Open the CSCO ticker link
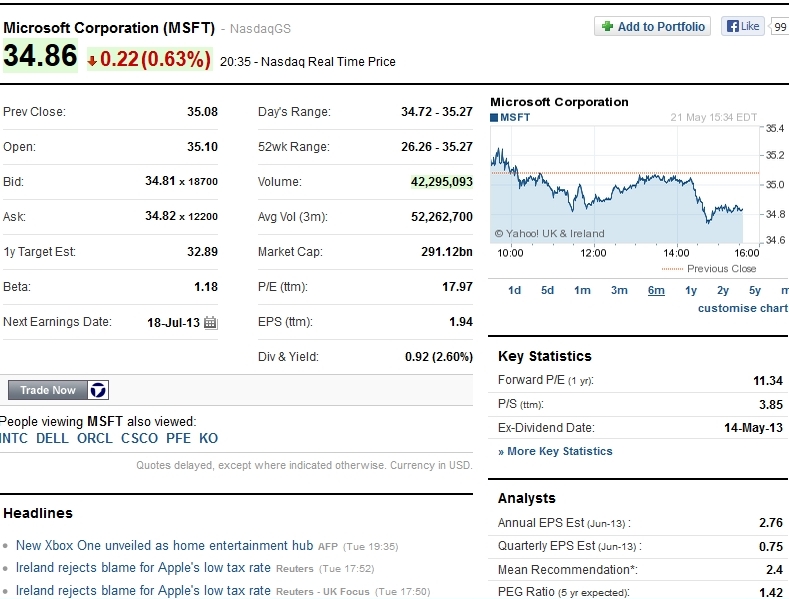Image resolution: width=789 pixels, height=599 pixels. (x=139, y=438)
